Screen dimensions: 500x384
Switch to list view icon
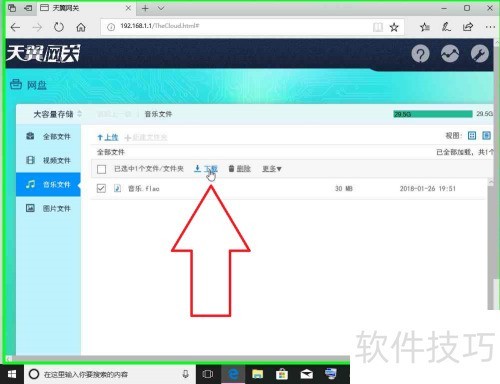[x=486, y=135]
